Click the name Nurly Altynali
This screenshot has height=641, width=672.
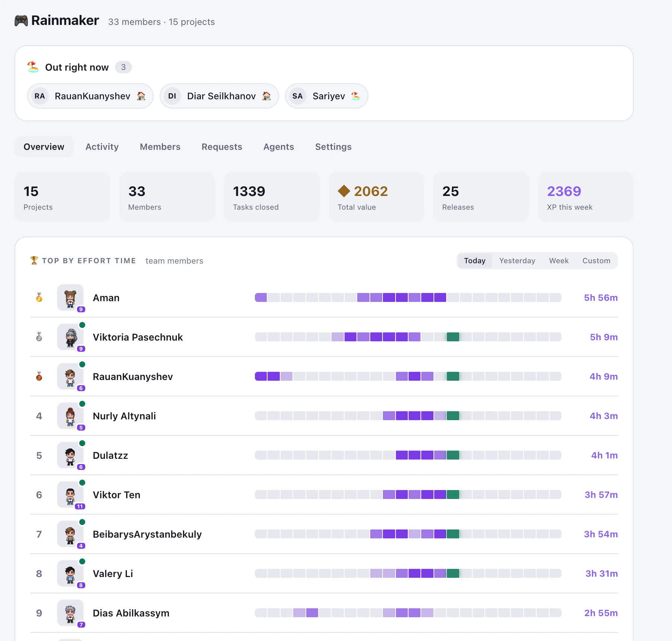click(124, 416)
